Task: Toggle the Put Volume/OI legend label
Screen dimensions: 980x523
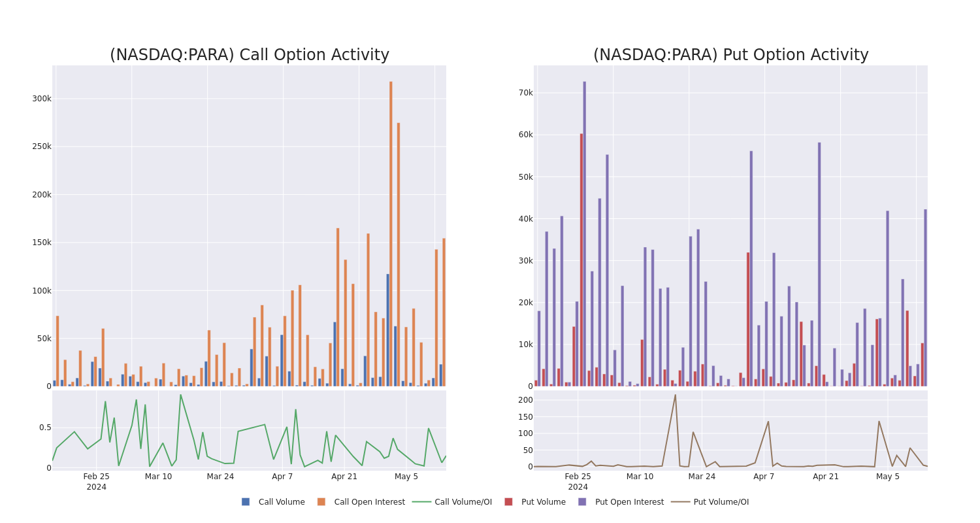Action: (721, 502)
